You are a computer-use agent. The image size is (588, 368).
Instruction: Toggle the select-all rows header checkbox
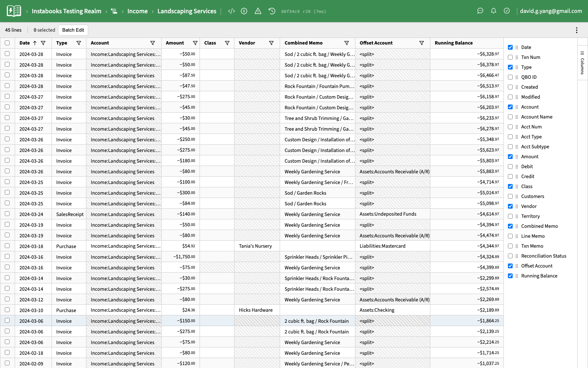7,43
